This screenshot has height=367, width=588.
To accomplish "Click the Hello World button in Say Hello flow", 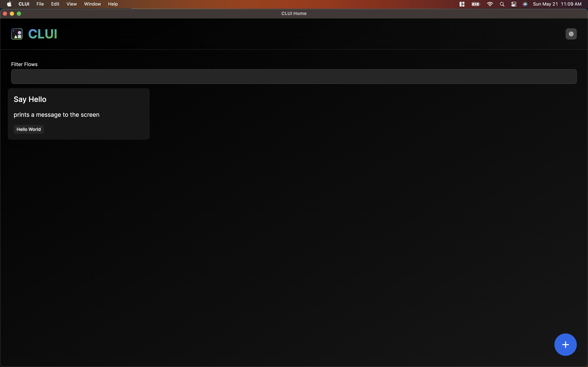I will point(28,129).
